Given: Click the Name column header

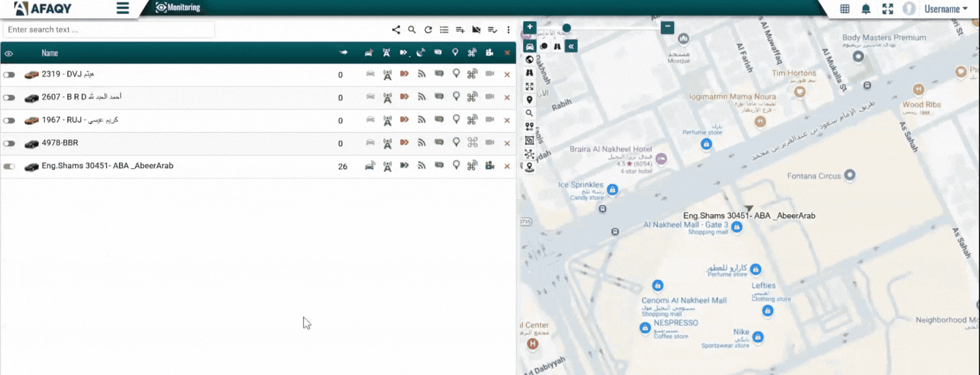Looking at the screenshot, I should (x=50, y=53).
